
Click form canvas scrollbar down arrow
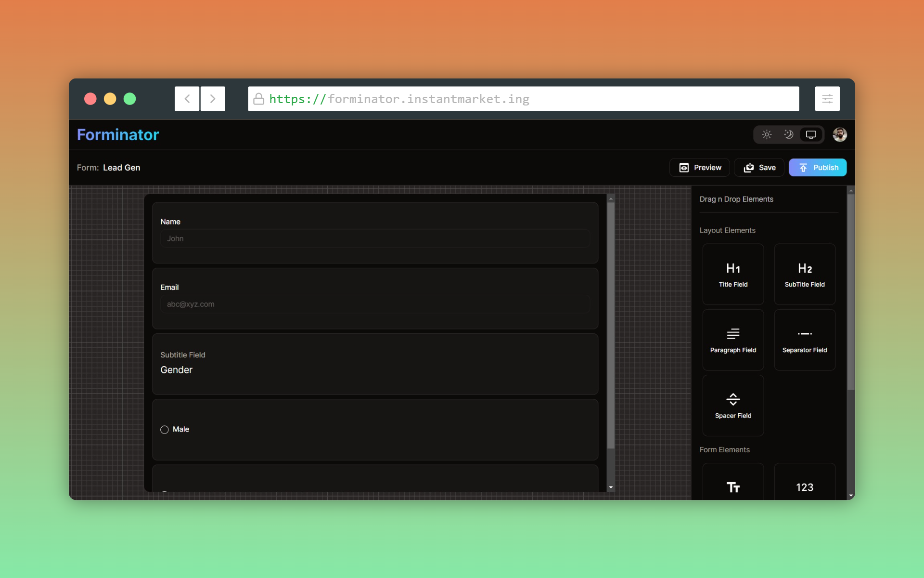[x=611, y=487]
